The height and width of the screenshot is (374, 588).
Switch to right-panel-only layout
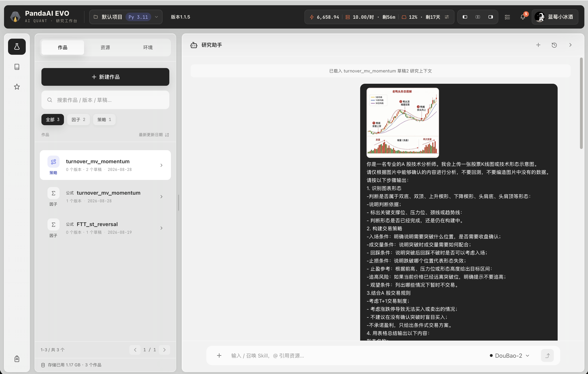pos(491,17)
